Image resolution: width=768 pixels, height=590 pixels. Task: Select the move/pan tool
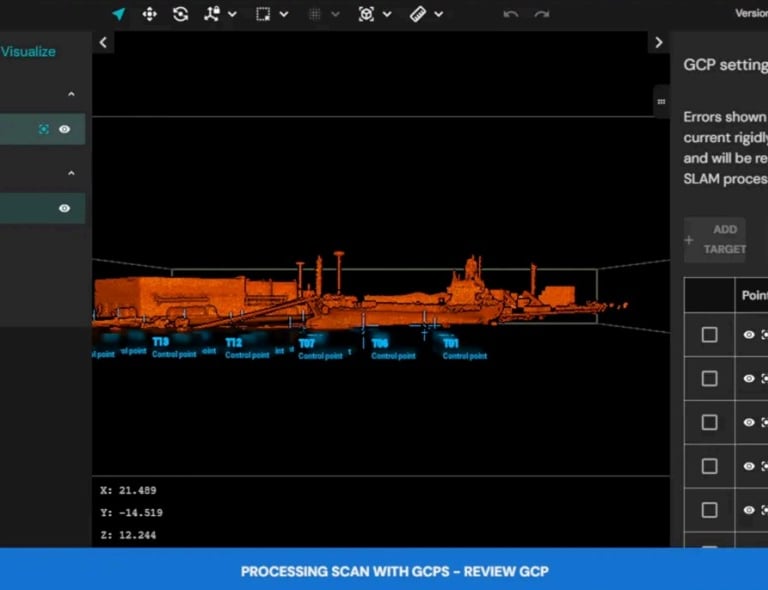point(149,14)
